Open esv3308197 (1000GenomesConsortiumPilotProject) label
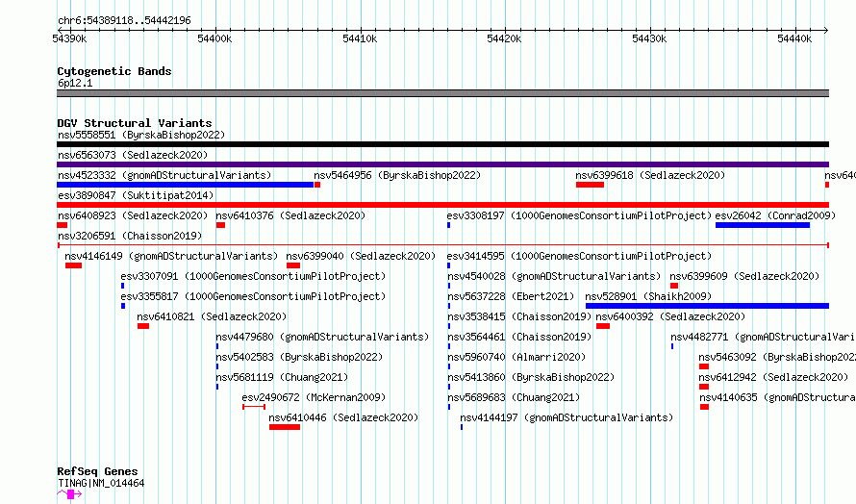 pyautogui.click(x=579, y=215)
